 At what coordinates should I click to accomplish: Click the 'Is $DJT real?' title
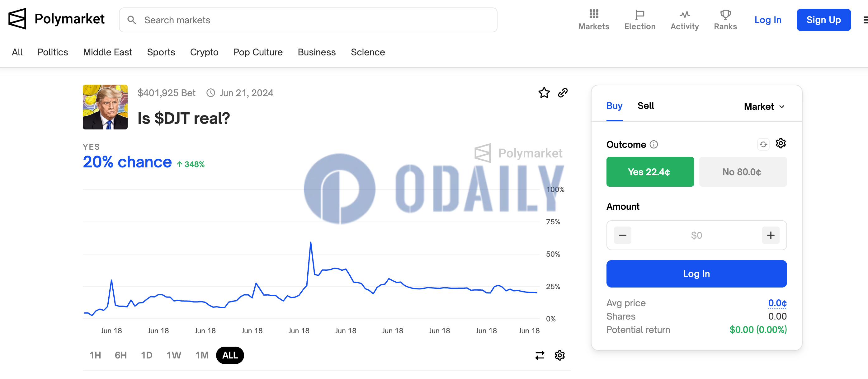184,118
